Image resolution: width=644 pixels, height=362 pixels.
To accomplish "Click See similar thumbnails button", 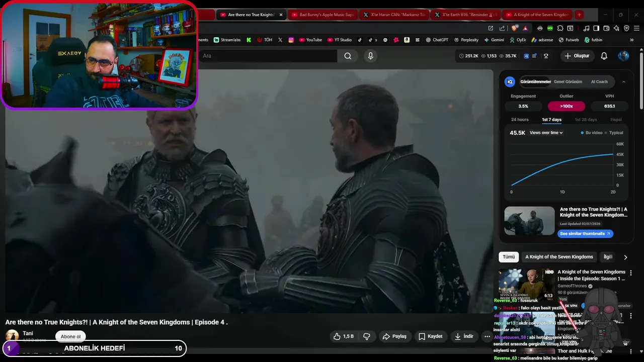I will click(x=585, y=234).
